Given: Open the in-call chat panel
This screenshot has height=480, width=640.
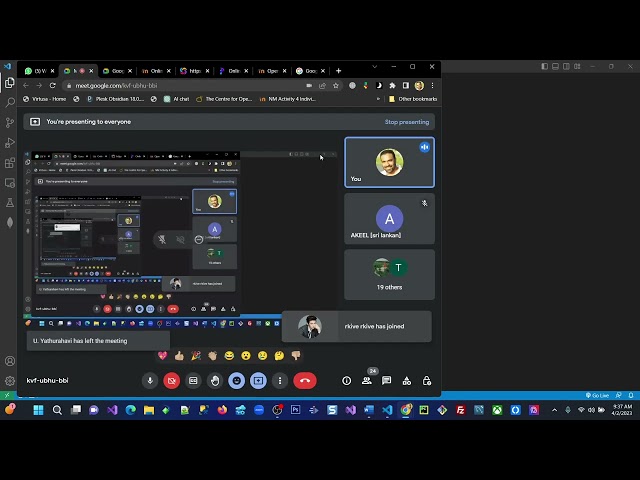Looking at the screenshot, I should click(387, 381).
